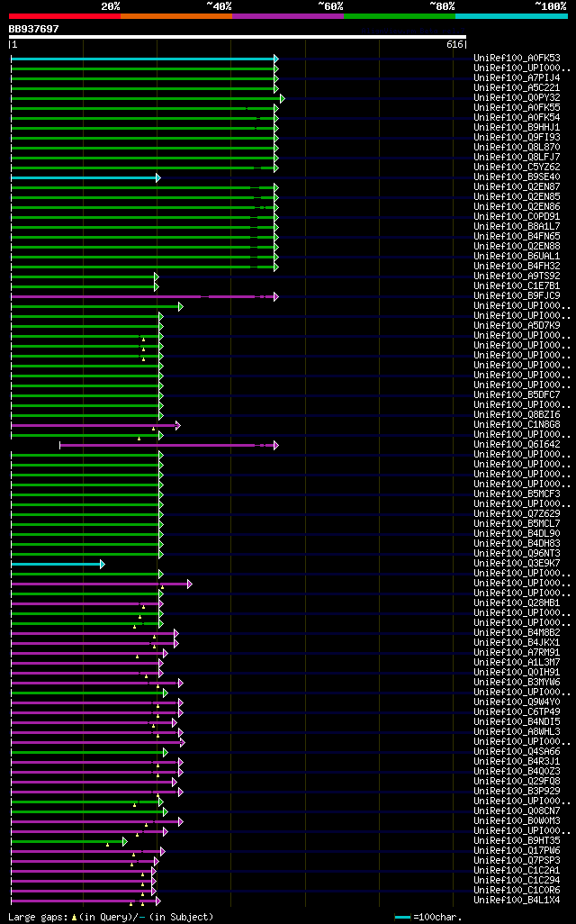The width and height of the screenshot is (576, 924).
Task: Select the UniRef100_B5MCF3 label
Action: (517, 494)
